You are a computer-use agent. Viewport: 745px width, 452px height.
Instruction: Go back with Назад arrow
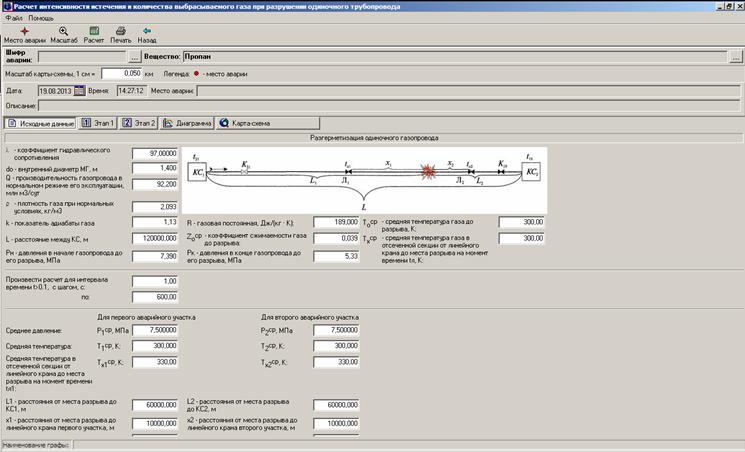[147, 32]
